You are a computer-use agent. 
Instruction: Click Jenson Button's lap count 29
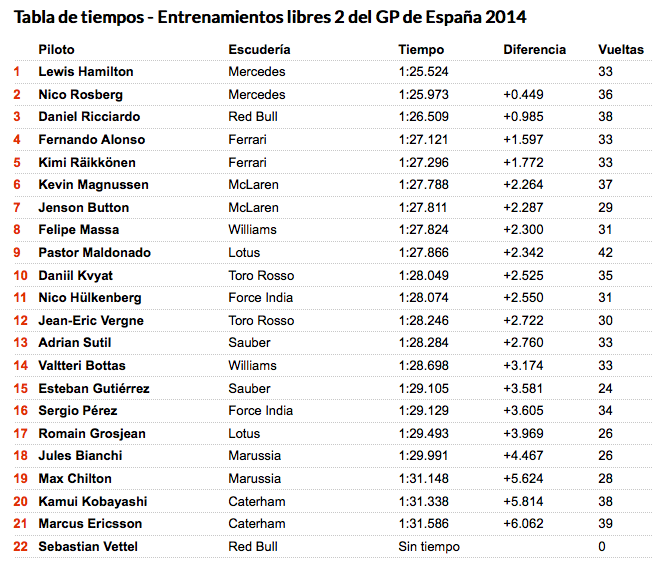tap(606, 207)
